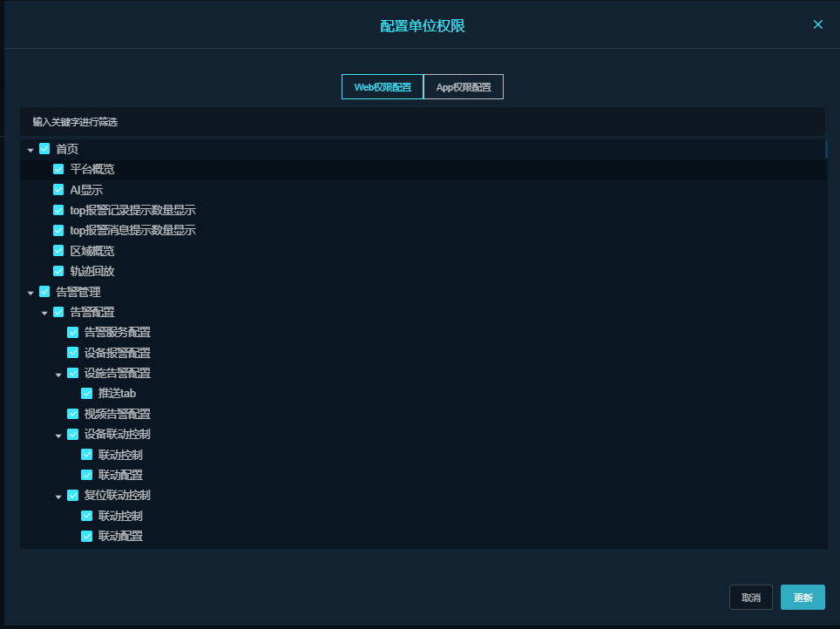Select the 复位联动控制 tree label

pyautogui.click(x=118, y=495)
